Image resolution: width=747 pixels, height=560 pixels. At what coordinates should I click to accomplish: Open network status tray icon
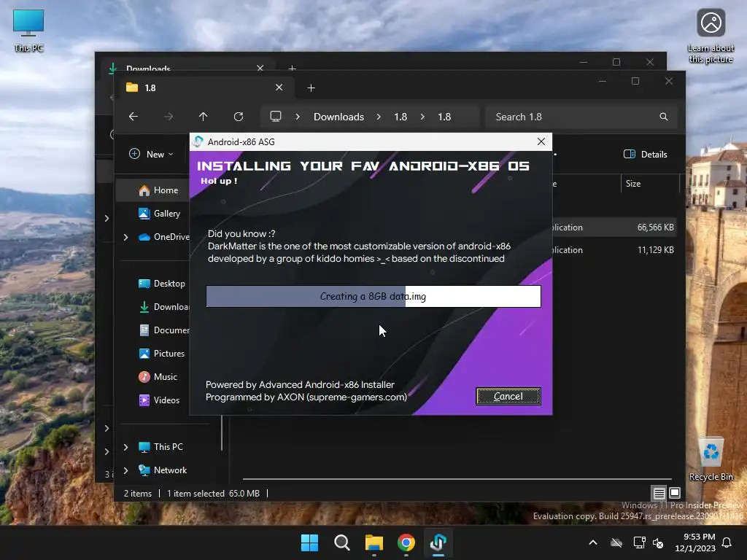tap(639, 542)
